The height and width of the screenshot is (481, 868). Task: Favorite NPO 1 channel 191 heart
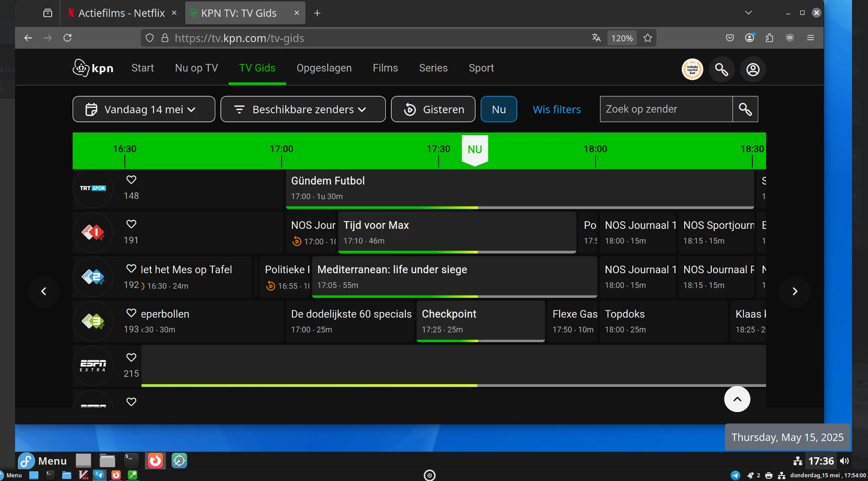(131, 224)
